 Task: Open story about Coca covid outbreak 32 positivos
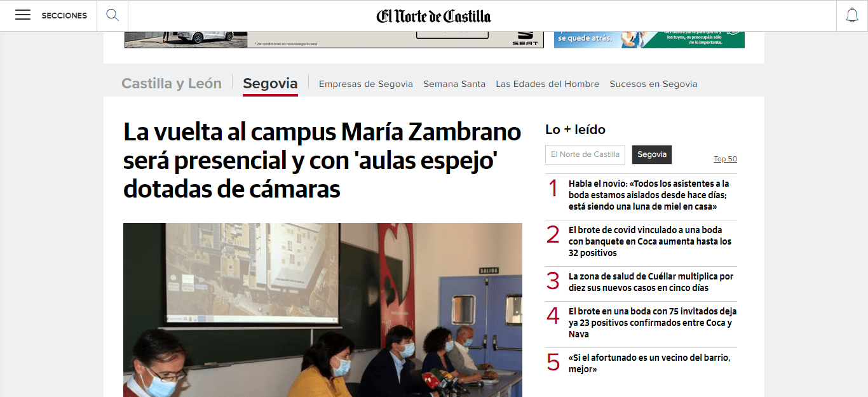(x=650, y=241)
